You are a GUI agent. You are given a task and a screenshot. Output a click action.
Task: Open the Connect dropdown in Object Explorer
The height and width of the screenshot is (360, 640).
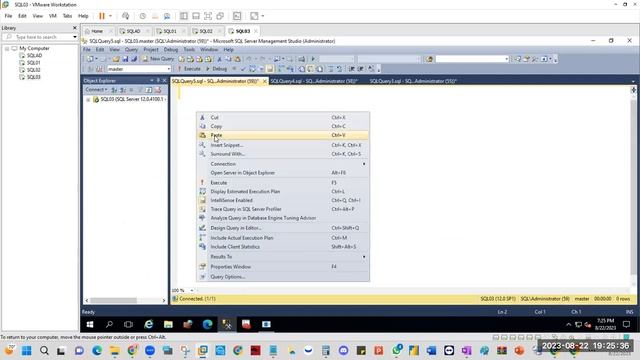[96, 90]
